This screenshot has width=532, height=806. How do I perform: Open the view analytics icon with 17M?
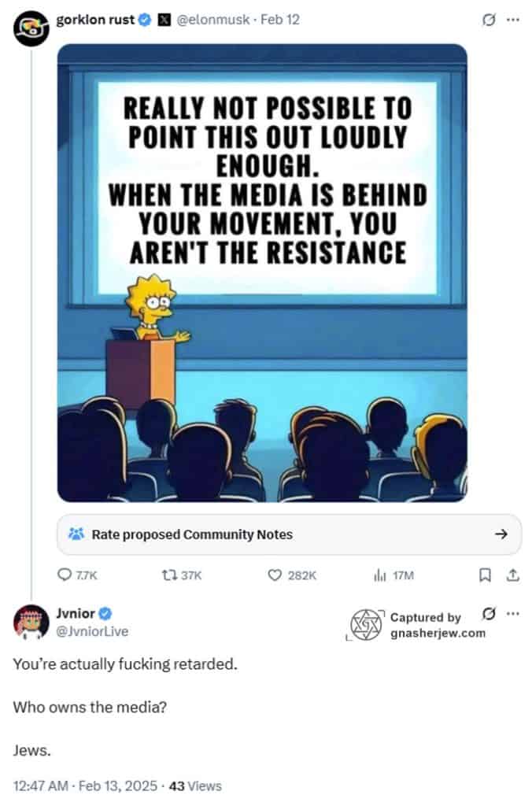379,575
